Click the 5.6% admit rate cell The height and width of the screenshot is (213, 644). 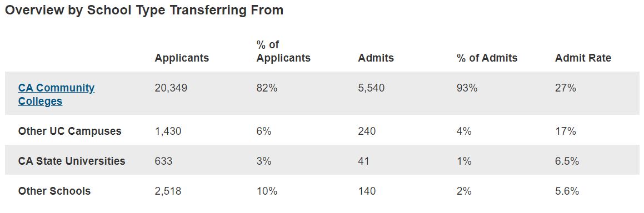pyautogui.click(x=567, y=191)
